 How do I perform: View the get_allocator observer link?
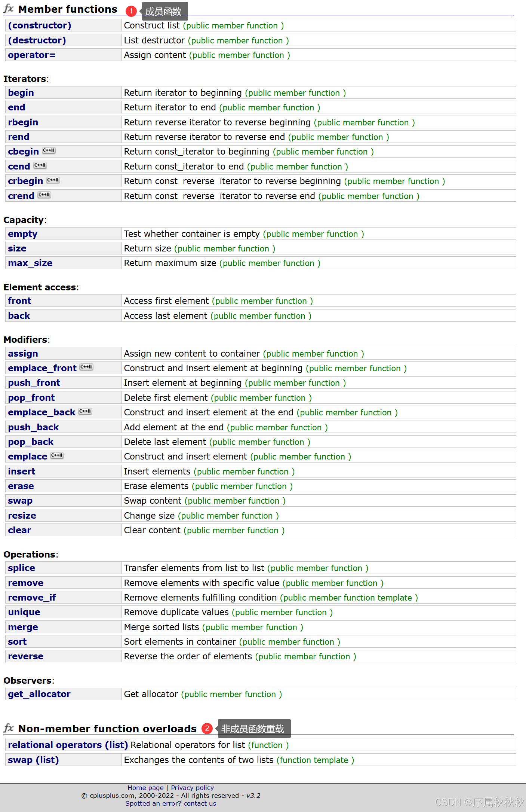point(39,694)
